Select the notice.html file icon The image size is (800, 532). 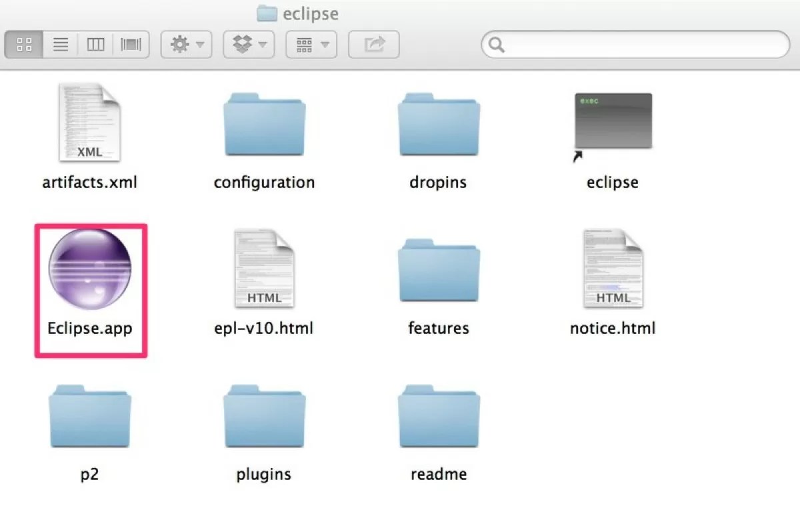613,269
